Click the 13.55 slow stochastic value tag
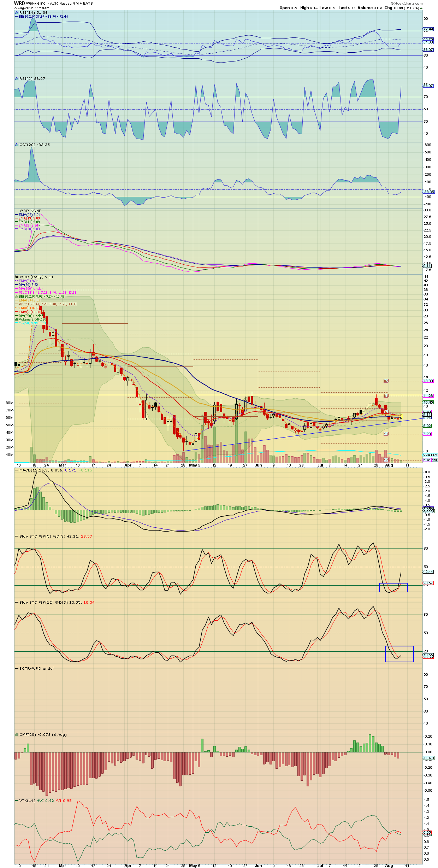 tap(428, 655)
